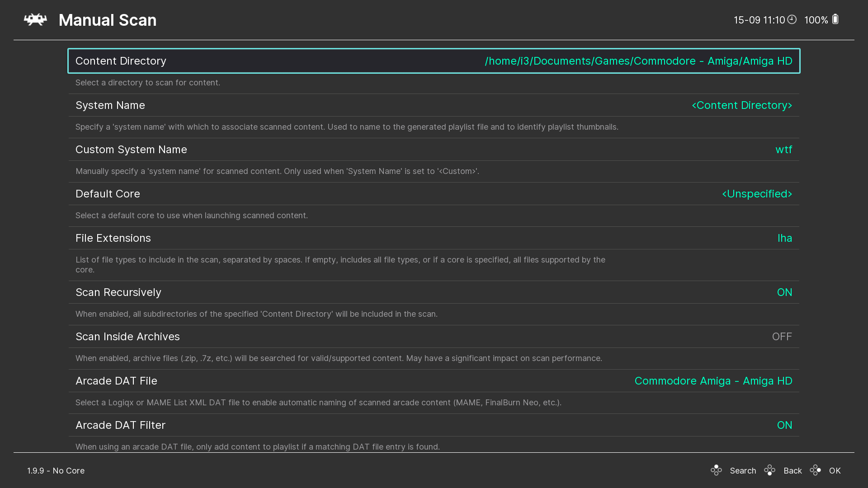Click the Amiga HD content directory path
The height and width of the screenshot is (488, 868).
(638, 61)
